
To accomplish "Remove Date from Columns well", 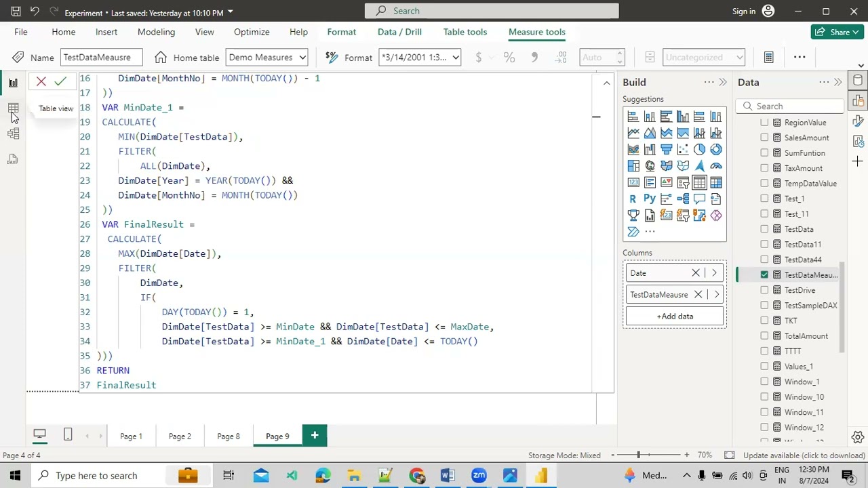I will pyautogui.click(x=695, y=273).
